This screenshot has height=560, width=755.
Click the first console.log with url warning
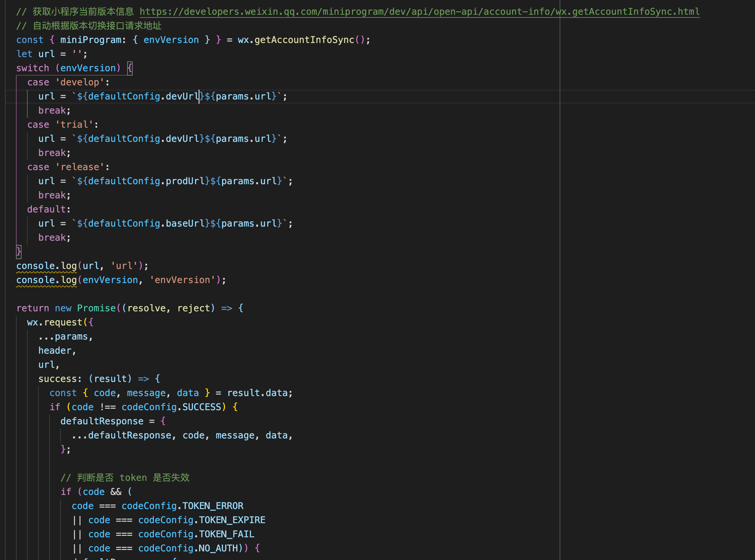[46, 266]
